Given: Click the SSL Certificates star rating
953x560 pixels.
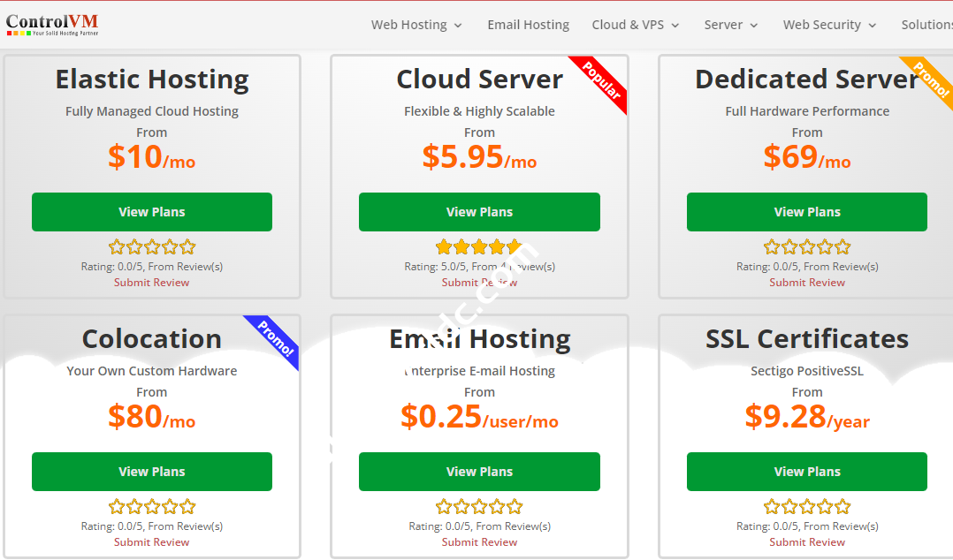Looking at the screenshot, I should (x=806, y=507).
